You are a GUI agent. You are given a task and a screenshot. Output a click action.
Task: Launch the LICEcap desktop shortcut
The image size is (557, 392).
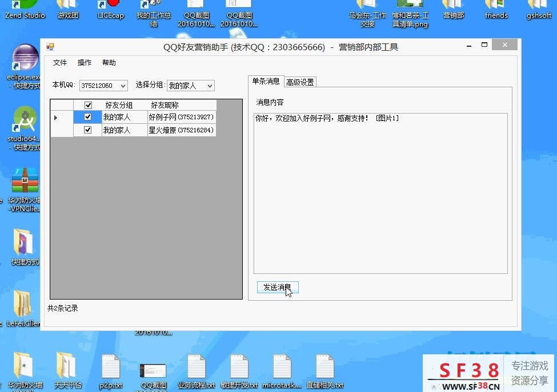pos(110,10)
